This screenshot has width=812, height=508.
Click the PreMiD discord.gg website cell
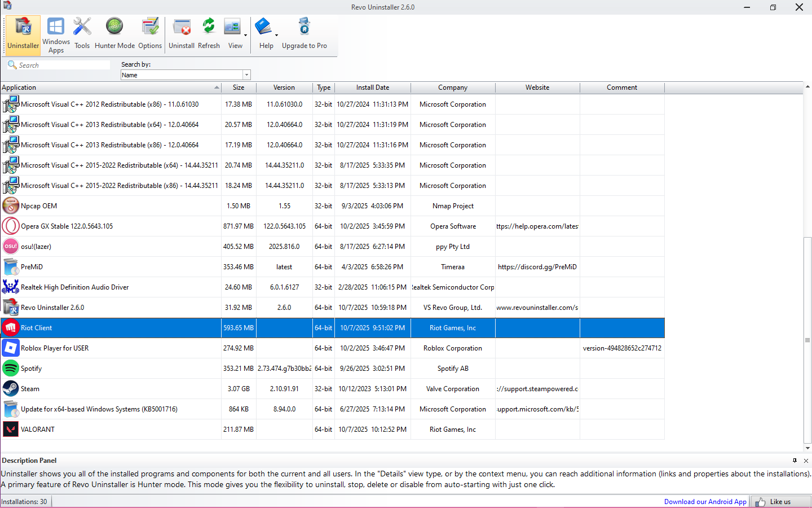point(537,267)
